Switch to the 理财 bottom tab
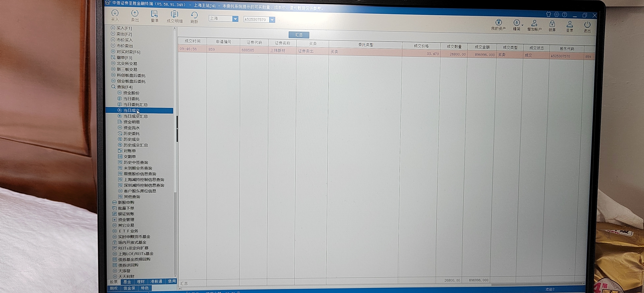This screenshot has width=644, height=293. [x=141, y=281]
